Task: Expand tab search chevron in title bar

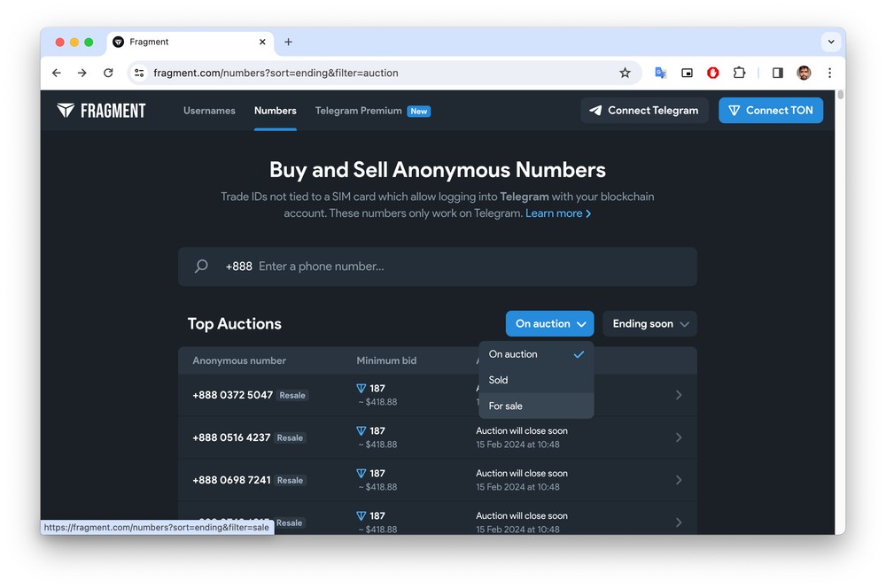Action: coord(831,42)
